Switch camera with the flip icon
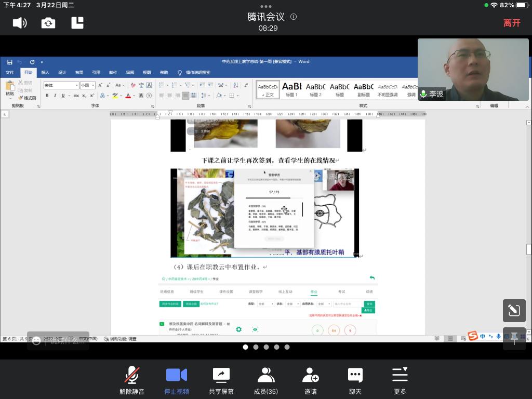Viewport: 532px width, 399px height. [x=48, y=23]
